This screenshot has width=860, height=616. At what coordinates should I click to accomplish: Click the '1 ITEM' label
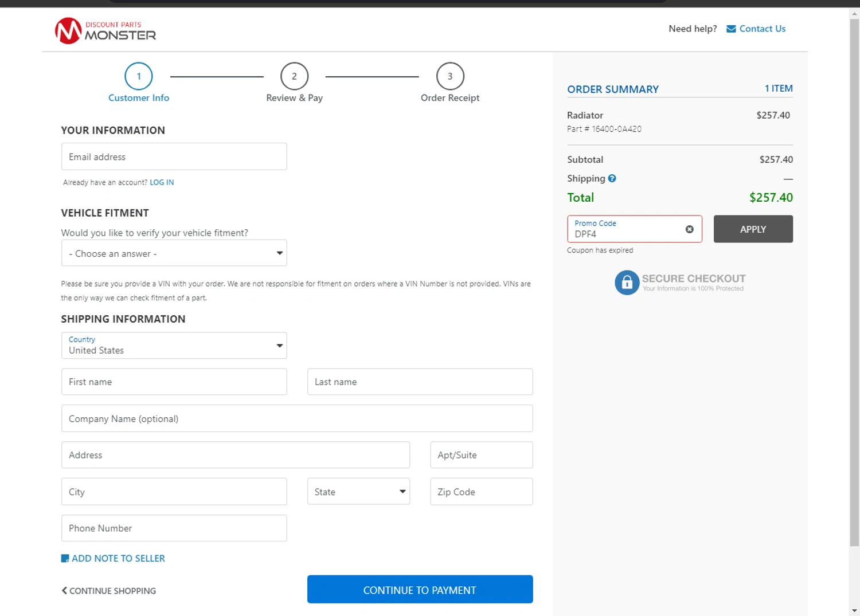779,88
